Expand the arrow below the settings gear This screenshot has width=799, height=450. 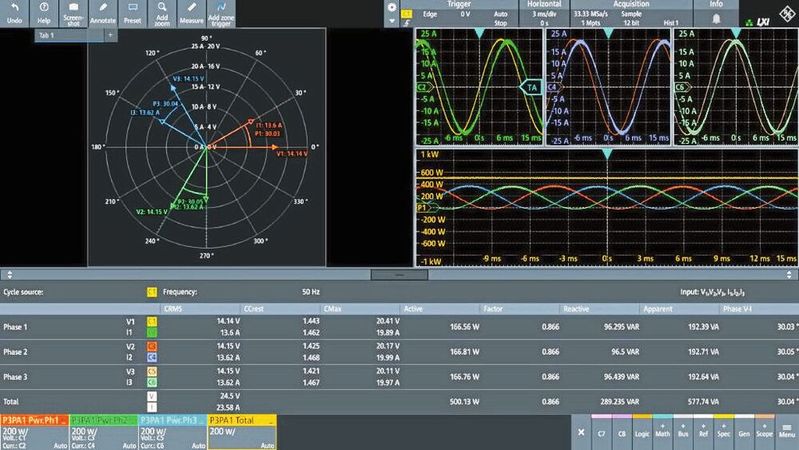[391, 21]
